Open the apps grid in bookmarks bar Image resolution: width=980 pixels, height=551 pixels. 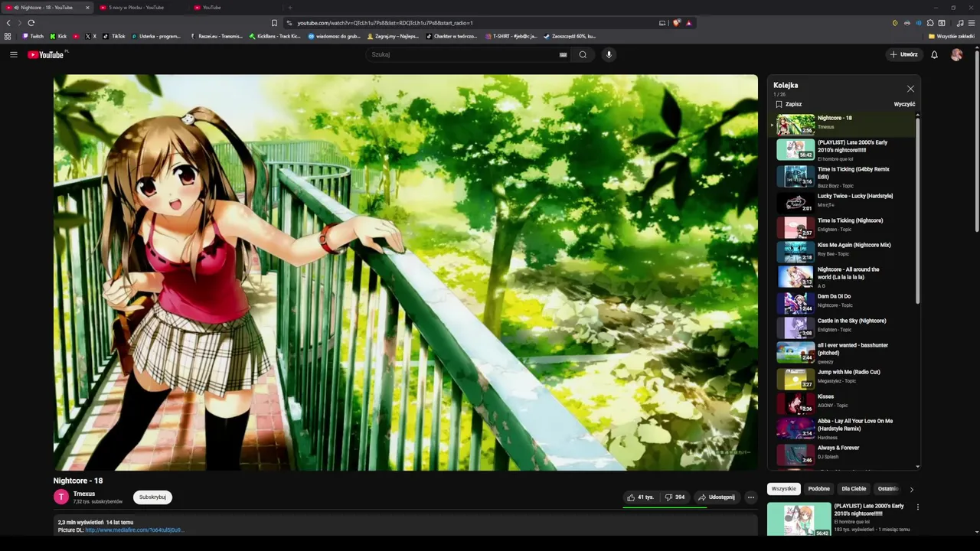8,36
